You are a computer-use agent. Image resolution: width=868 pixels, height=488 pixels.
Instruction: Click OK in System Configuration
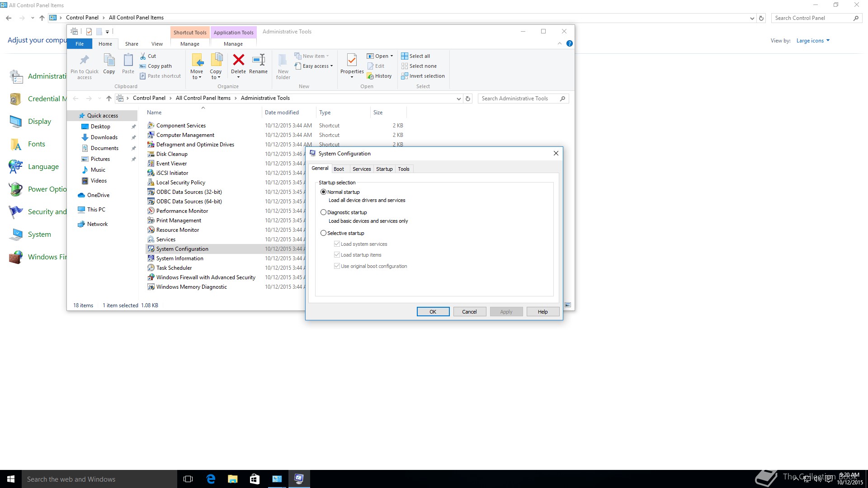[x=433, y=312]
